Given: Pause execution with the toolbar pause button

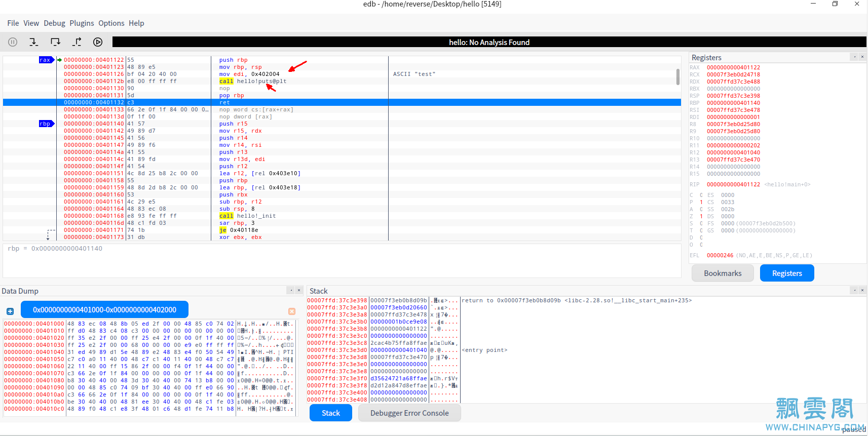Looking at the screenshot, I should (x=13, y=42).
